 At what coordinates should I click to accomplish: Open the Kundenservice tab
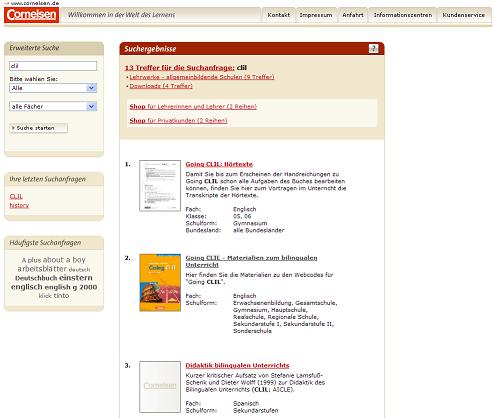[464, 15]
